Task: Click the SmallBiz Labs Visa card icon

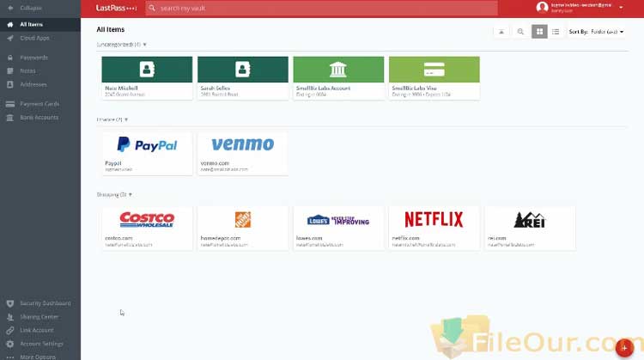Action: click(x=434, y=70)
